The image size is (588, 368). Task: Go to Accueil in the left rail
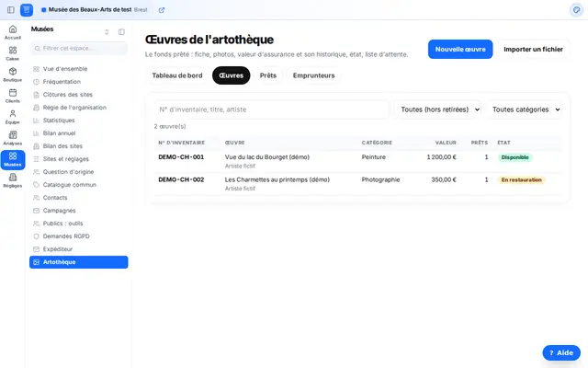pyautogui.click(x=13, y=32)
